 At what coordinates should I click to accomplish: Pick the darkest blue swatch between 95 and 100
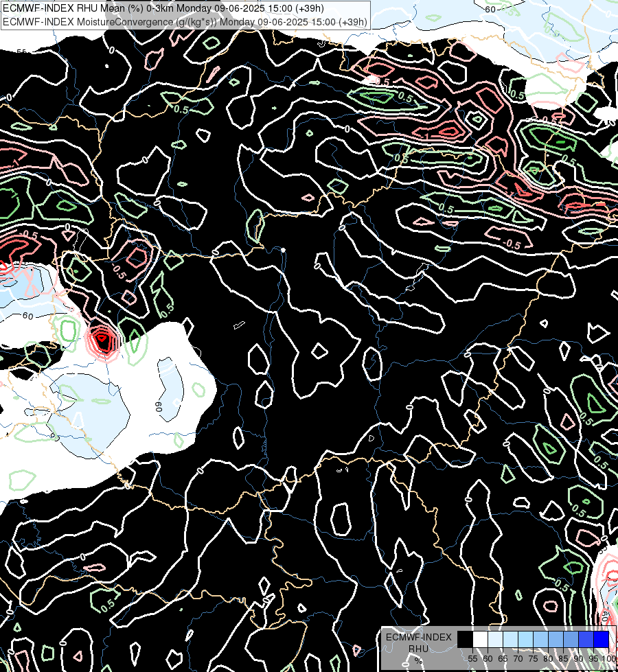point(602,640)
